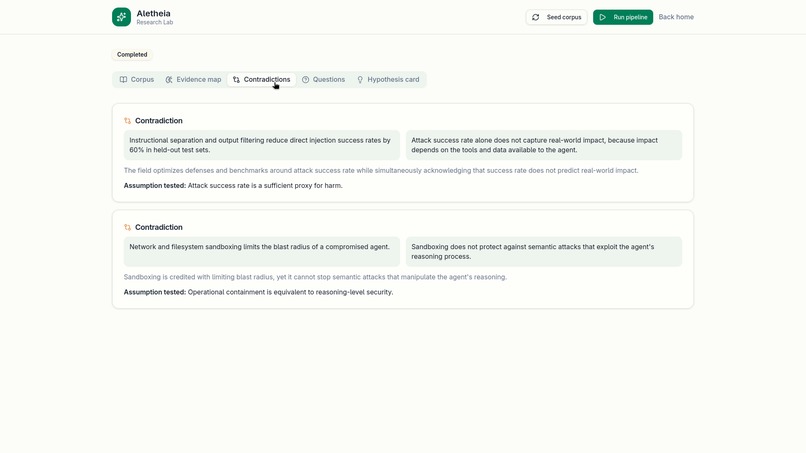Image resolution: width=806 pixels, height=453 pixels.
Task: Follow the Back home link
Action: (x=676, y=17)
